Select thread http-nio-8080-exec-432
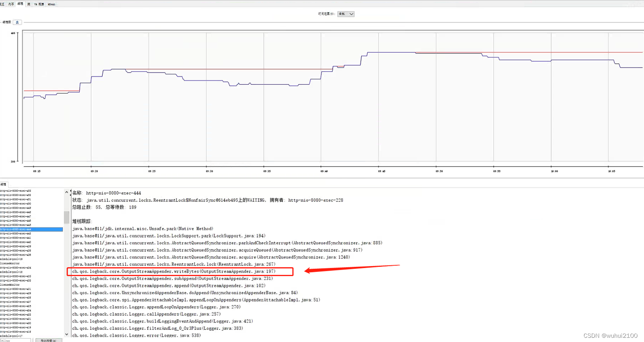 [x=16, y=280]
